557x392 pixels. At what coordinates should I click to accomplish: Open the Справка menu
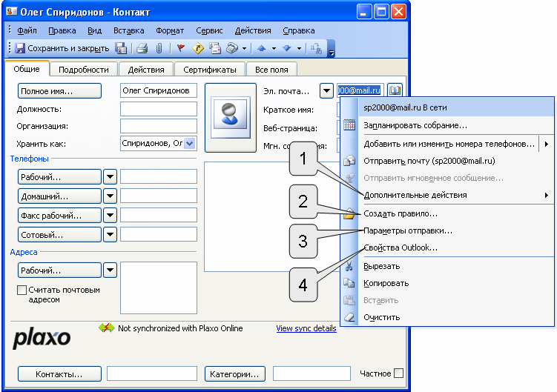click(298, 30)
